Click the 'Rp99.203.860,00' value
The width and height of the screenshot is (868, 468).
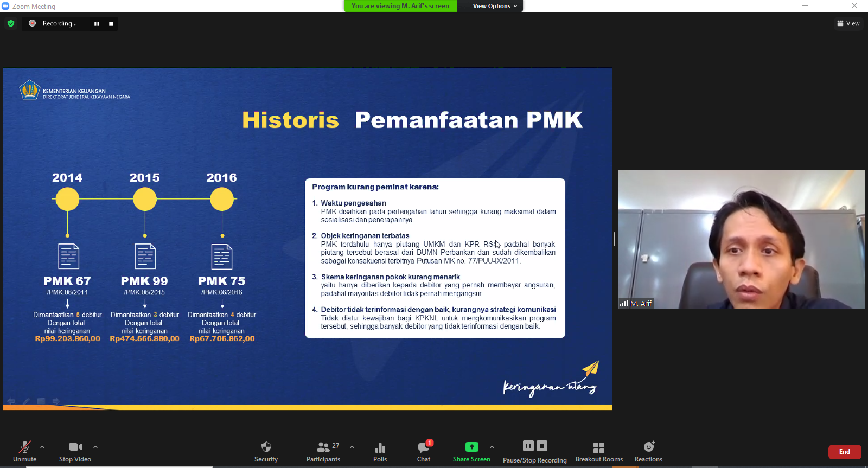[68, 338]
